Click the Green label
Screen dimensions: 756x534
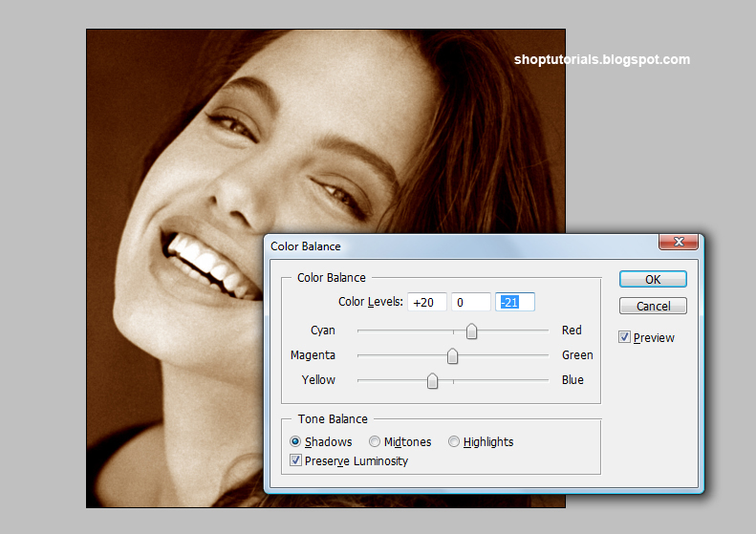(577, 355)
